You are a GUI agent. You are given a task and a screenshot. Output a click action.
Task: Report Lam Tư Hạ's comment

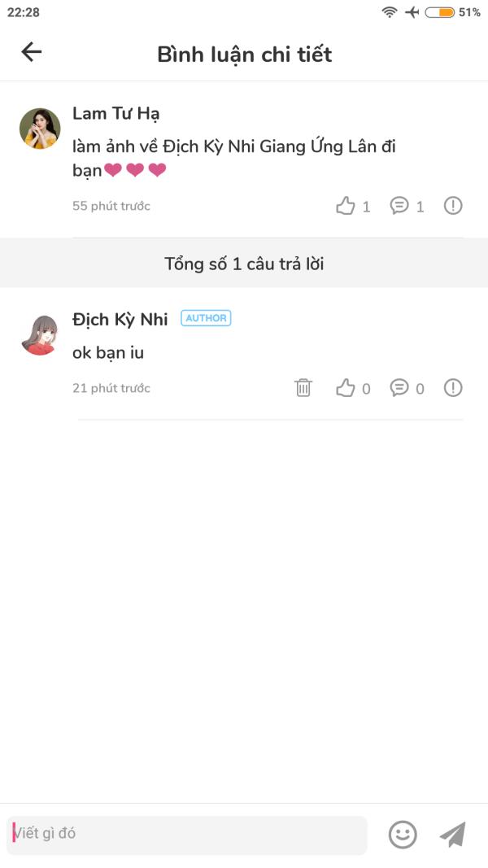coord(452,206)
